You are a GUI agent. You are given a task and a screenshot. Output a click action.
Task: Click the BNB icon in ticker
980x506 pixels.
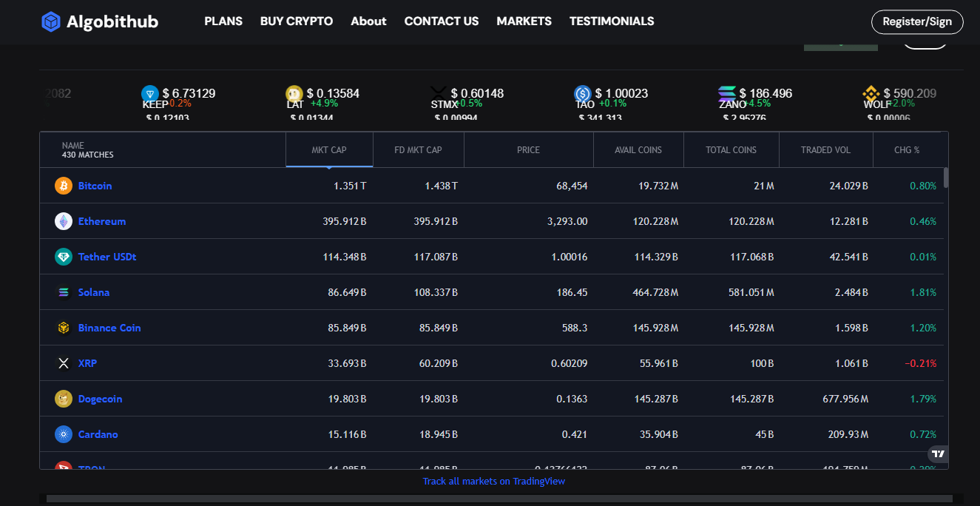pyautogui.click(x=871, y=94)
